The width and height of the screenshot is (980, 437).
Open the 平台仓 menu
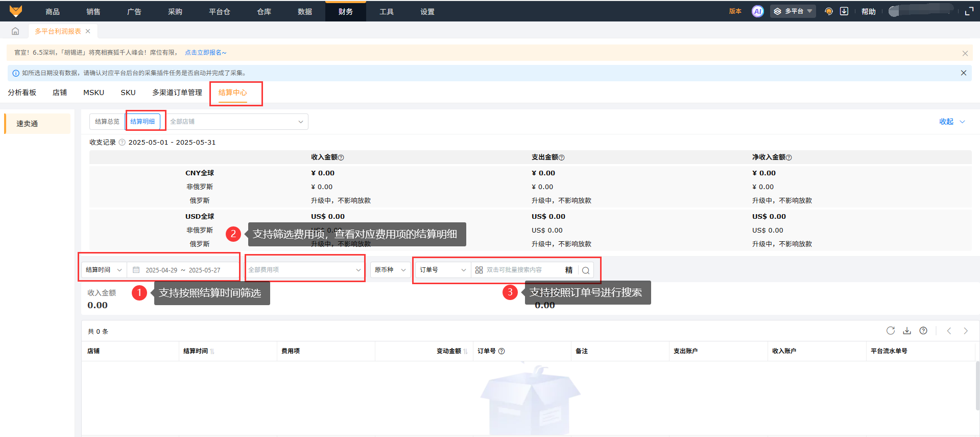[x=220, y=11]
